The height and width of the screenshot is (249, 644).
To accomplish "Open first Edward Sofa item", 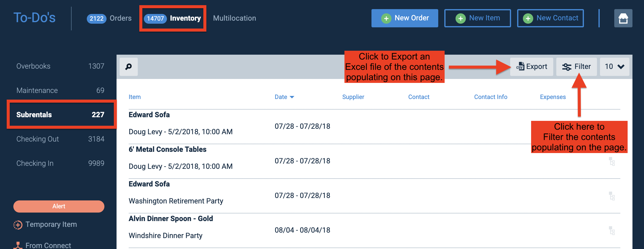I will point(149,115).
